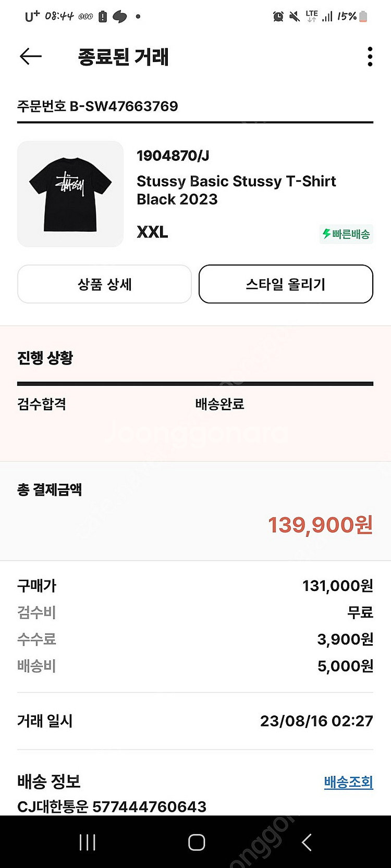391x868 pixels.
Task: Tap the battery status icon
Action: click(363, 17)
